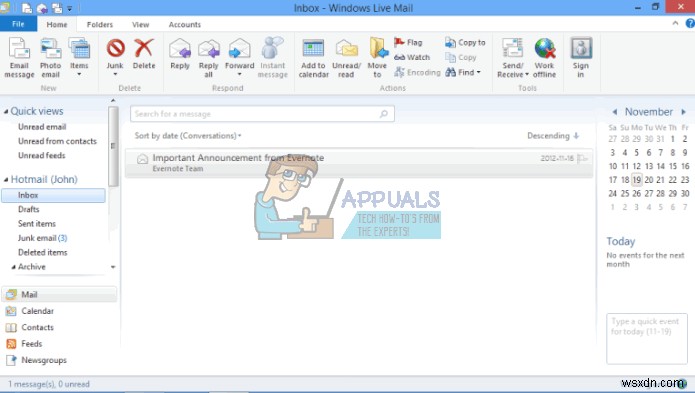
Task: Click the November month header
Action: [648, 112]
